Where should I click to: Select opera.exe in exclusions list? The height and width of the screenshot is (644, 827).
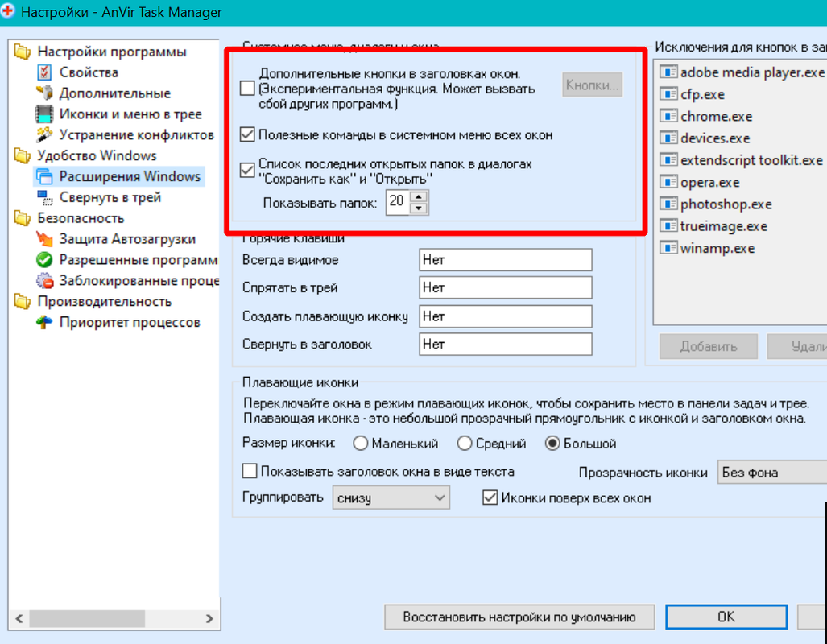710,183
